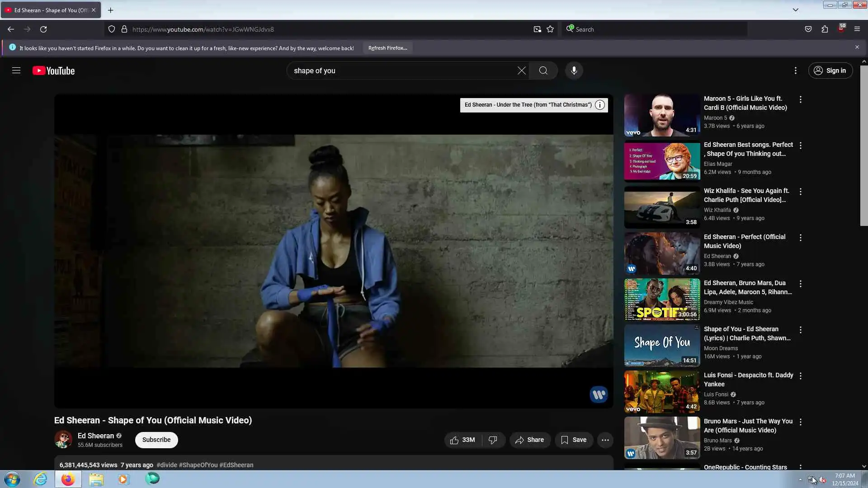Click the Warner watermark logo on video

599,394
